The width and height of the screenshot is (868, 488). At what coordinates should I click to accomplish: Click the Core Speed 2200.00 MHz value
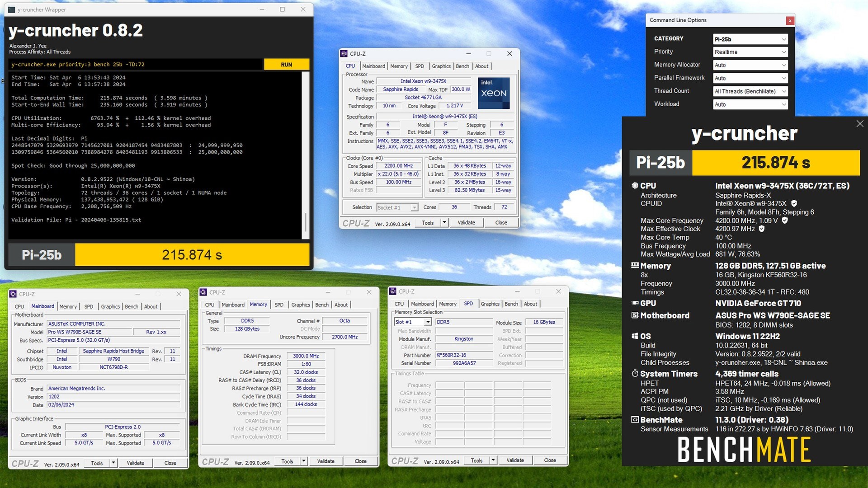398,166
